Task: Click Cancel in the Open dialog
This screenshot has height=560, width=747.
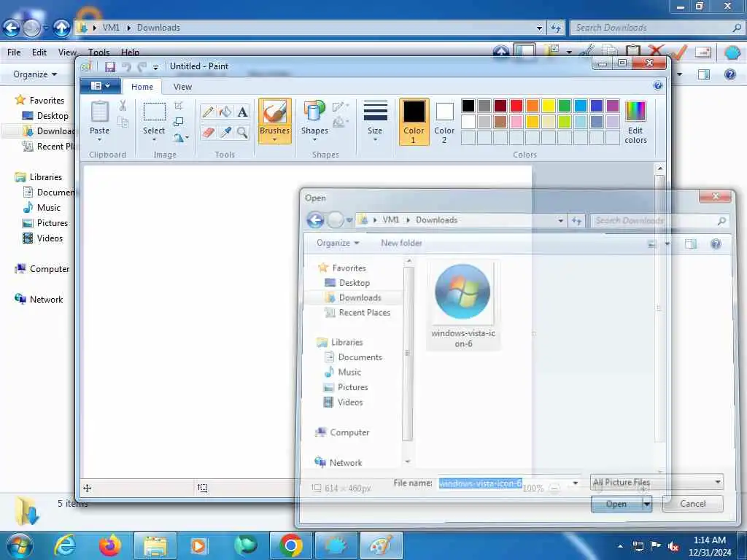Action: pos(693,504)
